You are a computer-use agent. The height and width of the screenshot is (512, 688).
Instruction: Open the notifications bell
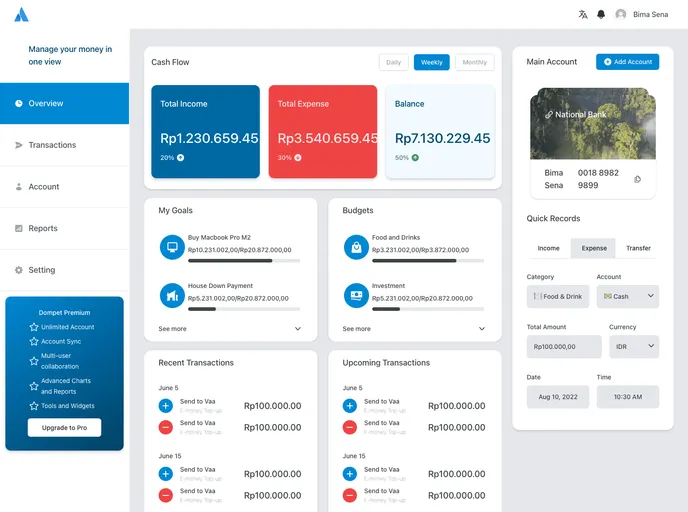pos(601,14)
